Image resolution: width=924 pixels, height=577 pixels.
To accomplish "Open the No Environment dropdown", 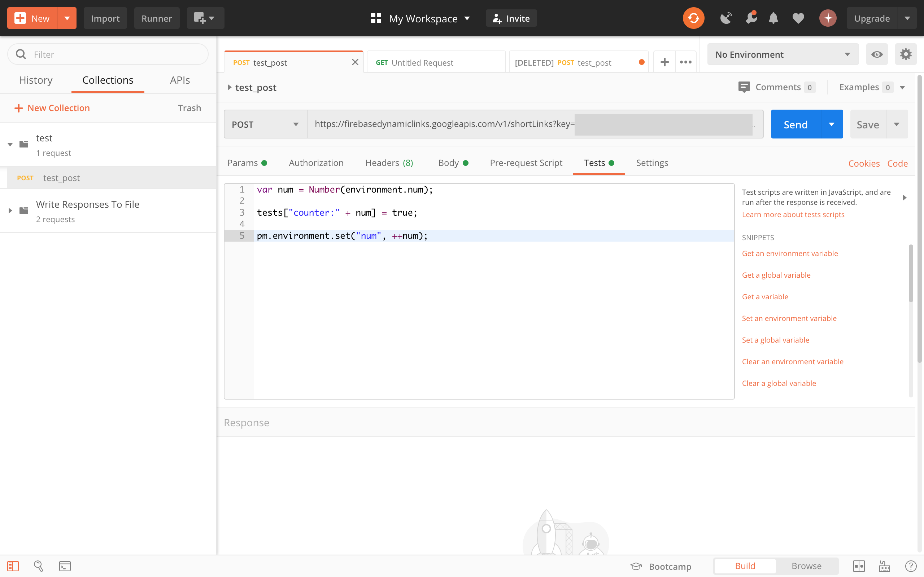I will click(783, 54).
